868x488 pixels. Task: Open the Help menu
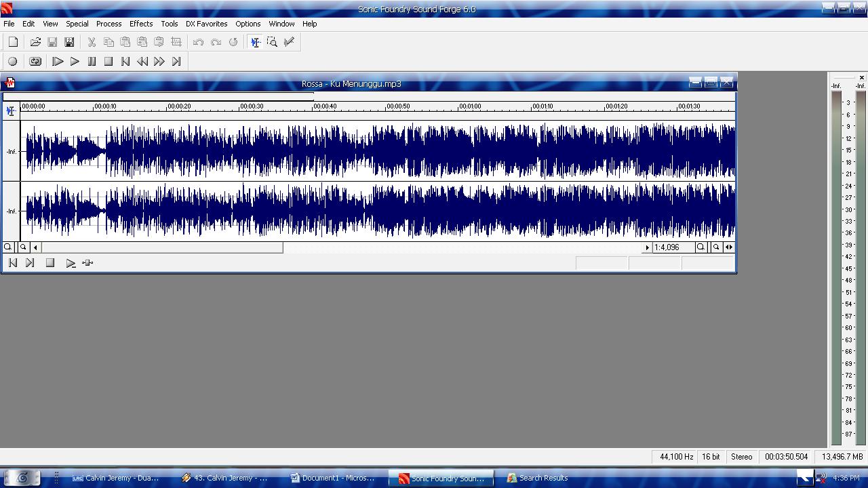[x=310, y=24]
